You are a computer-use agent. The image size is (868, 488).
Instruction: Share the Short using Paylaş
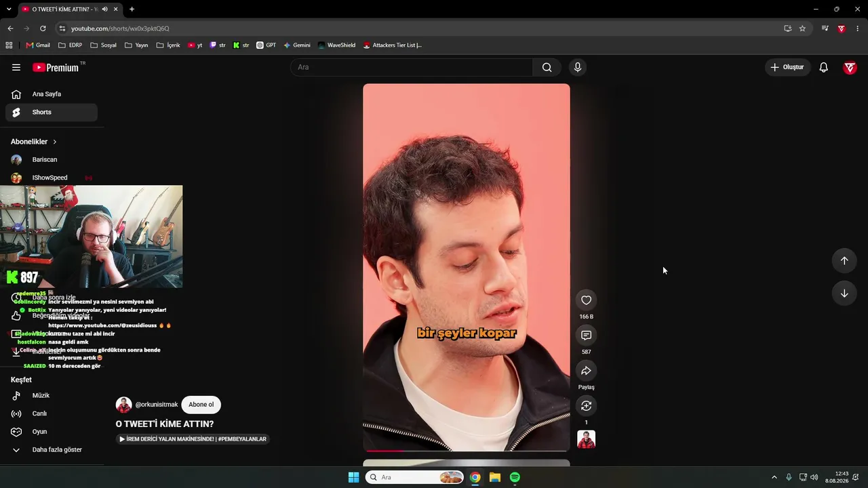coord(587,371)
